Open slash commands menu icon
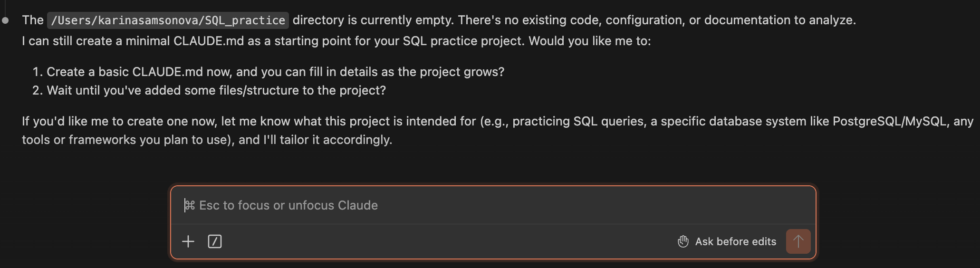The image size is (980, 268). (215, 241)
